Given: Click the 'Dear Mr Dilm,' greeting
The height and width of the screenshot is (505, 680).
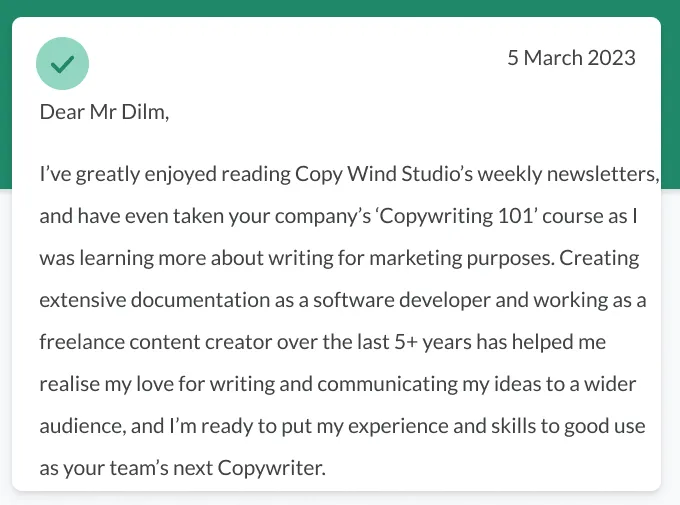Looking at the screenshot, I should pos(104,111).
